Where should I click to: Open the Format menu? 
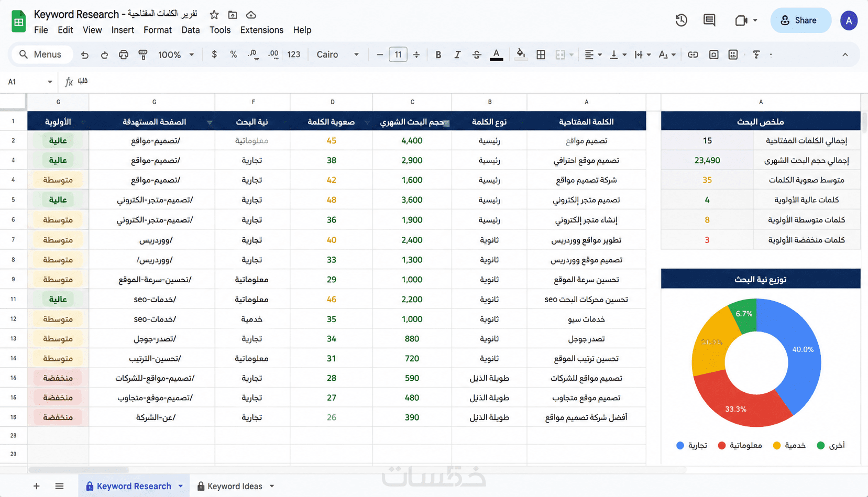point(158,30)
